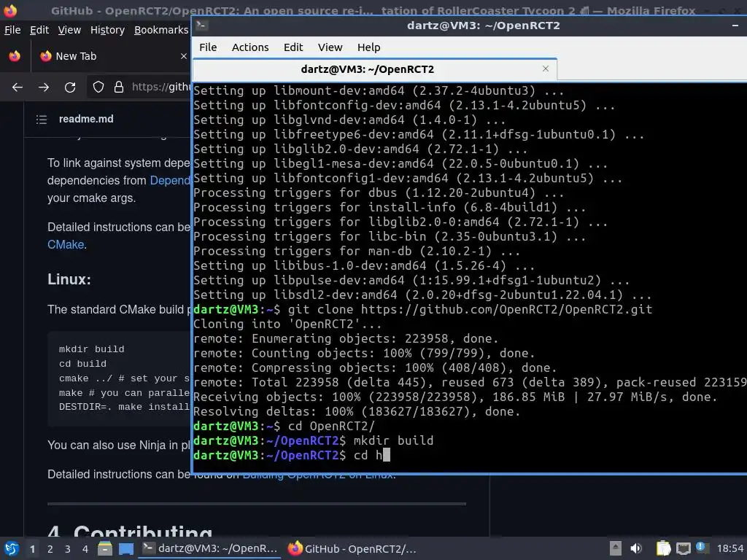Click the show desktop icon in taskbar
The width and height of the screenshot is (747, 560).
click(126, 548)
